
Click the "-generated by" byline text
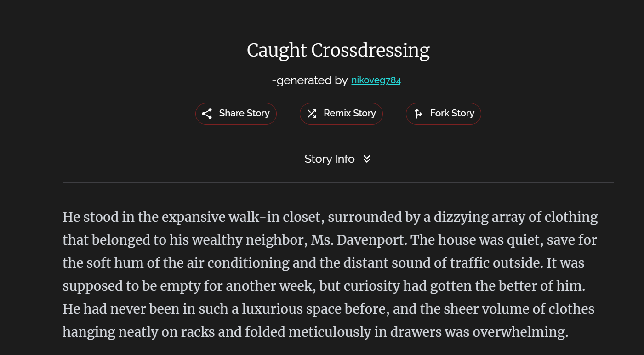(310, 80)
